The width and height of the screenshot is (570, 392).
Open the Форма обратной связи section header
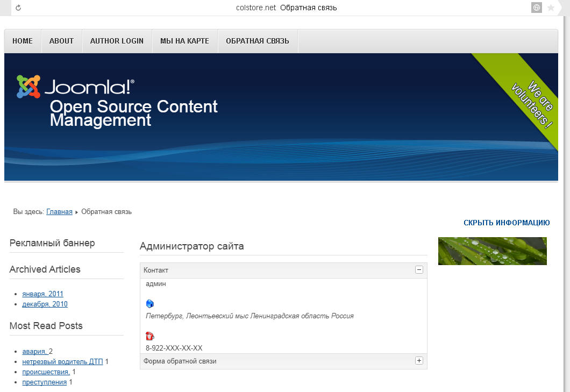click(180, 361)
